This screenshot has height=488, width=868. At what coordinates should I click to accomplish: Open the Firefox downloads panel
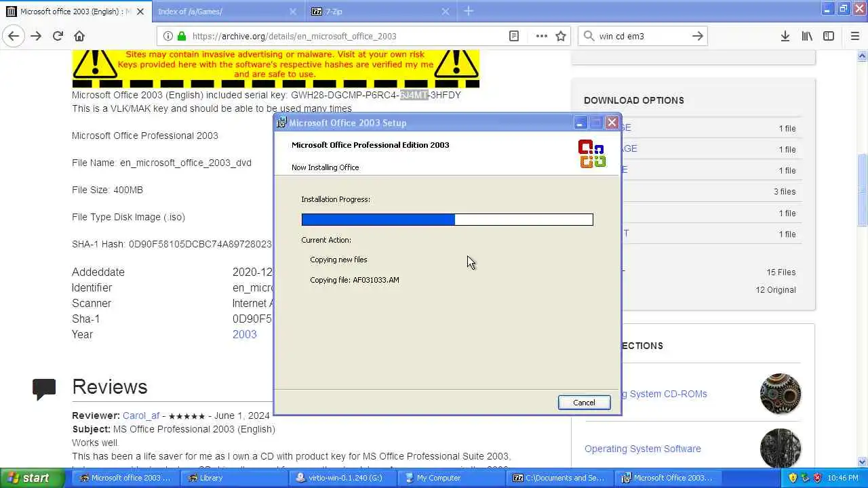pyautogui.click(x=785, y=36)
